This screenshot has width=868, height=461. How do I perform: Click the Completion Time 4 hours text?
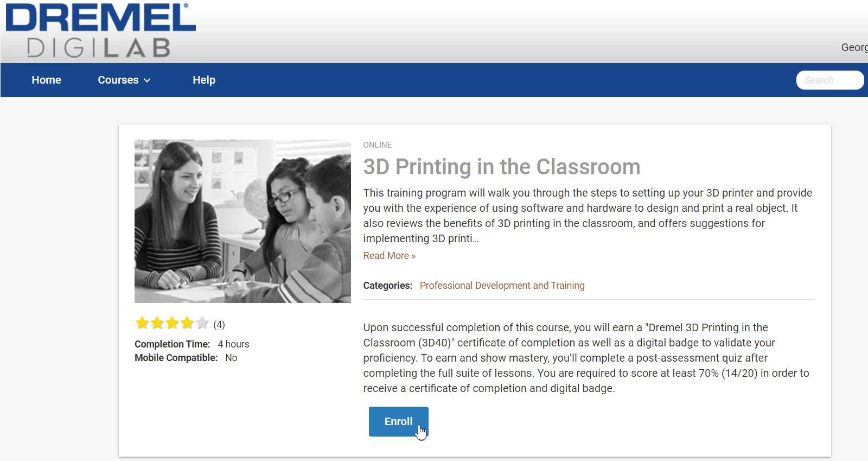[192, 344]
